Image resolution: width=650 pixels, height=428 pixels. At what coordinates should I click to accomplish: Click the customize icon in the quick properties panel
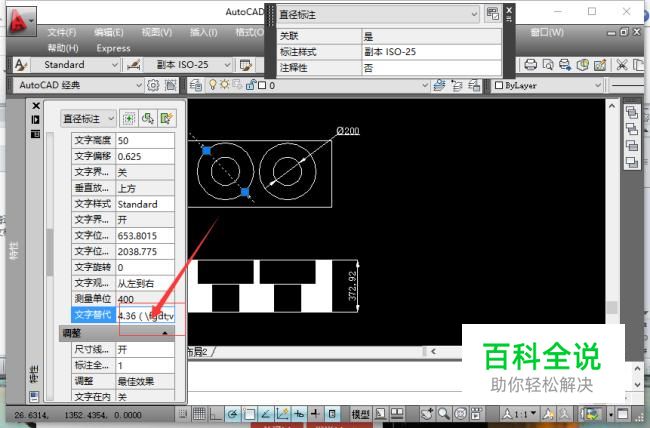point(492,14)
